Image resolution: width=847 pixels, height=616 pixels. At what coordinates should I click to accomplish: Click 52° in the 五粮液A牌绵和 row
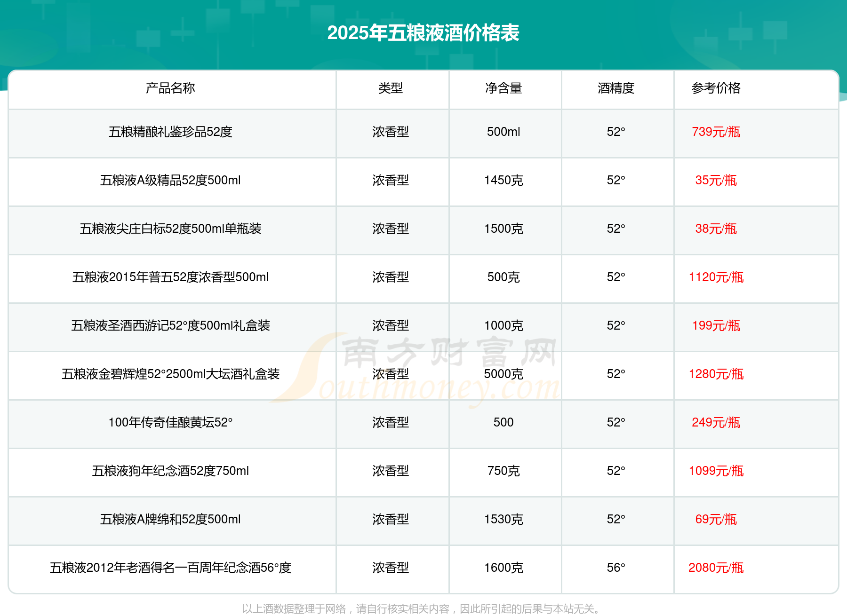(616, 519)
